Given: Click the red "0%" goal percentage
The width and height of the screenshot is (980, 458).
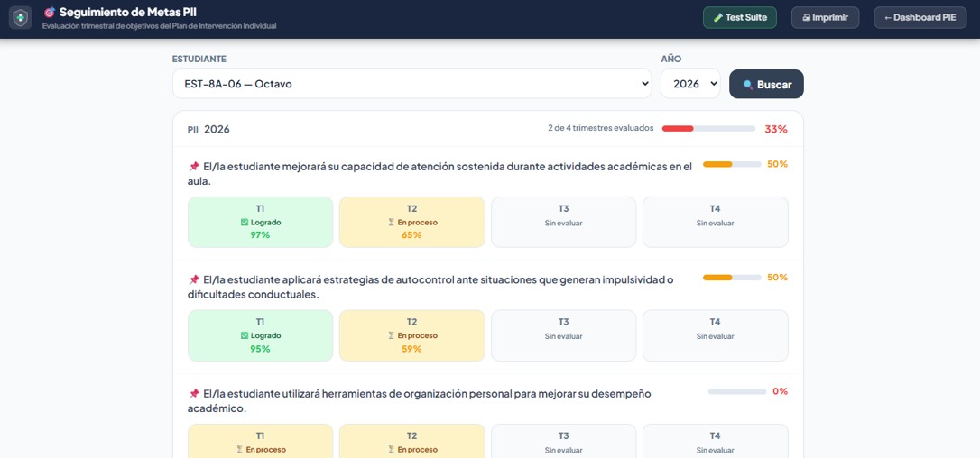Looking at the screenshot, I should [780, 391].
